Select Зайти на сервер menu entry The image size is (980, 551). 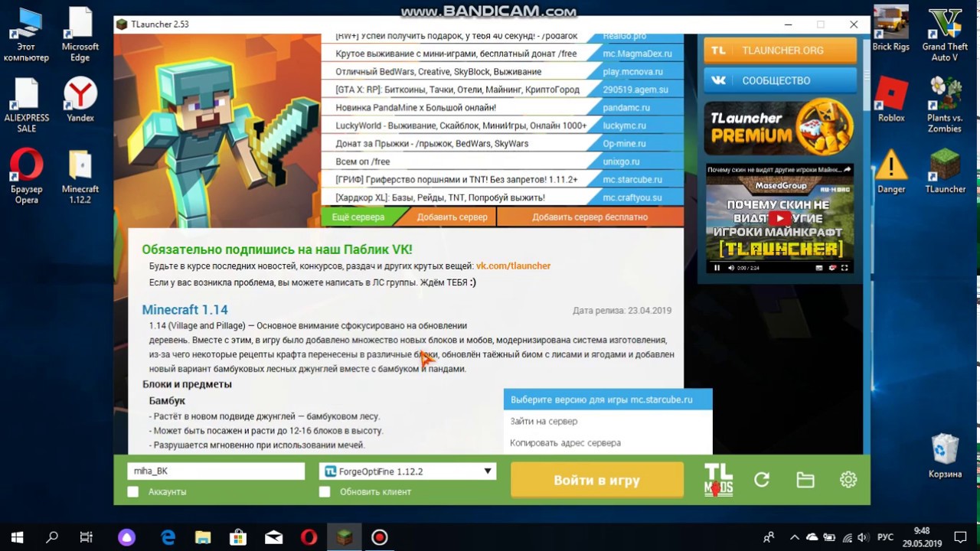(x=544, y=421)
